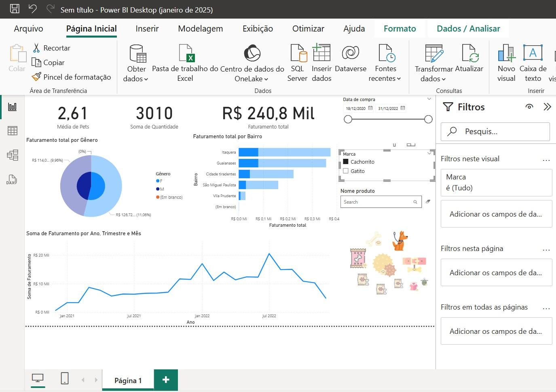Clear selections with eraser in Nome produto
Viewport: 556px width, 392px height.
pos(428,201)
